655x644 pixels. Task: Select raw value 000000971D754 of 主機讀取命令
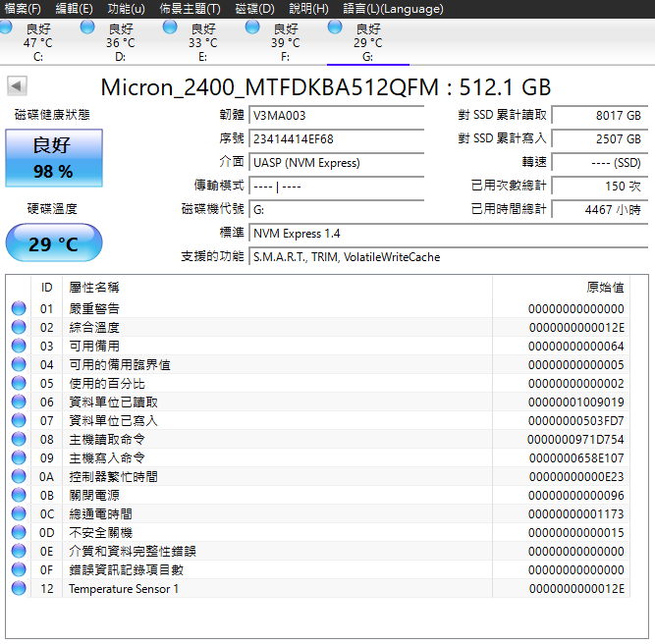click(575, 440)
